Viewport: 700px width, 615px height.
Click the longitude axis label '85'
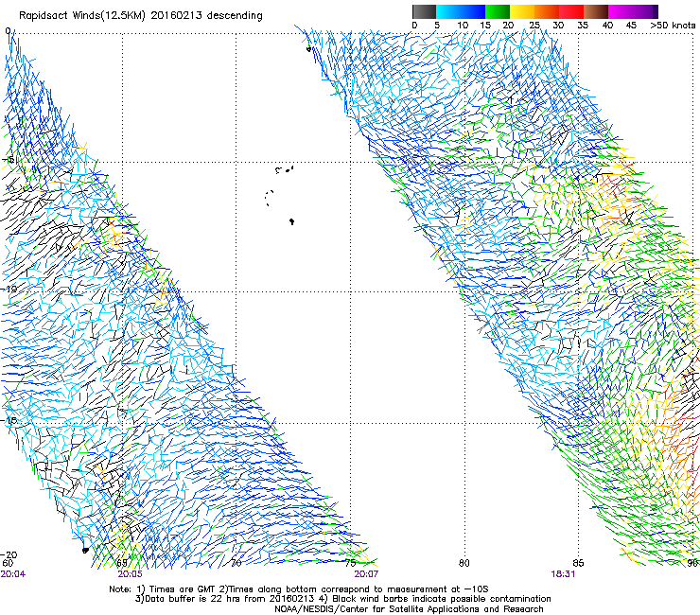coord(578,563)
